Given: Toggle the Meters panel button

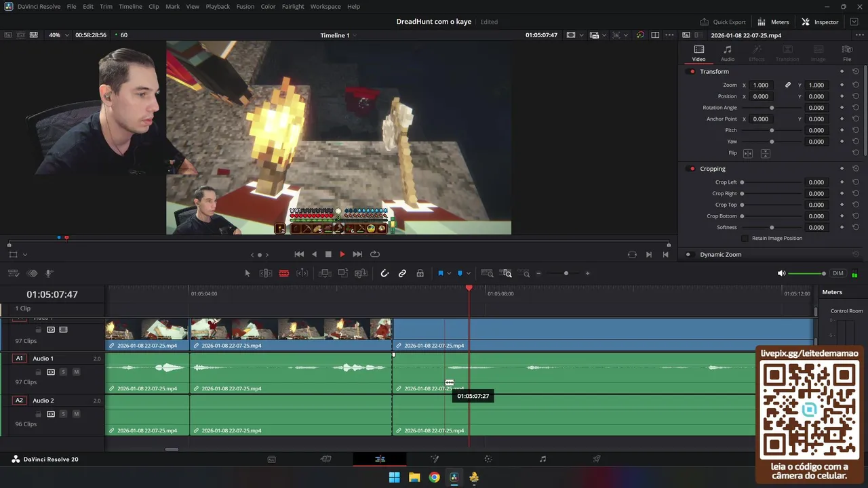Looking at the screenshot, I should click(x=773, y=22).
